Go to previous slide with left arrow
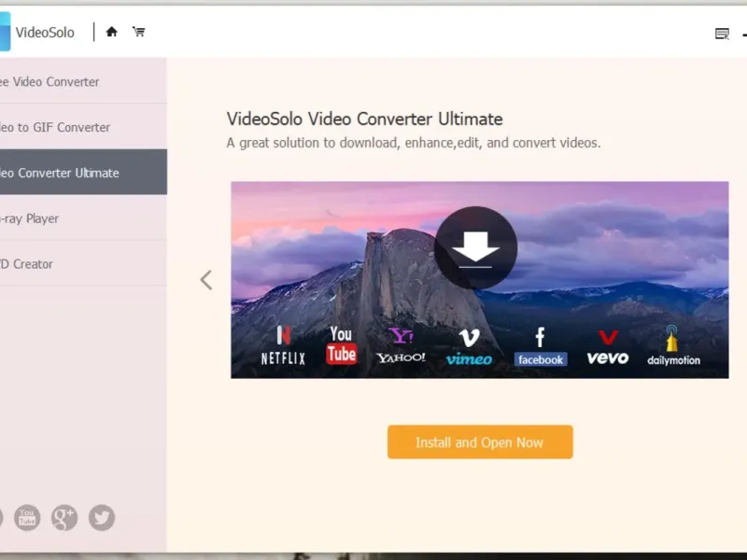Screen dimensions: 747x560 point(206,280)
